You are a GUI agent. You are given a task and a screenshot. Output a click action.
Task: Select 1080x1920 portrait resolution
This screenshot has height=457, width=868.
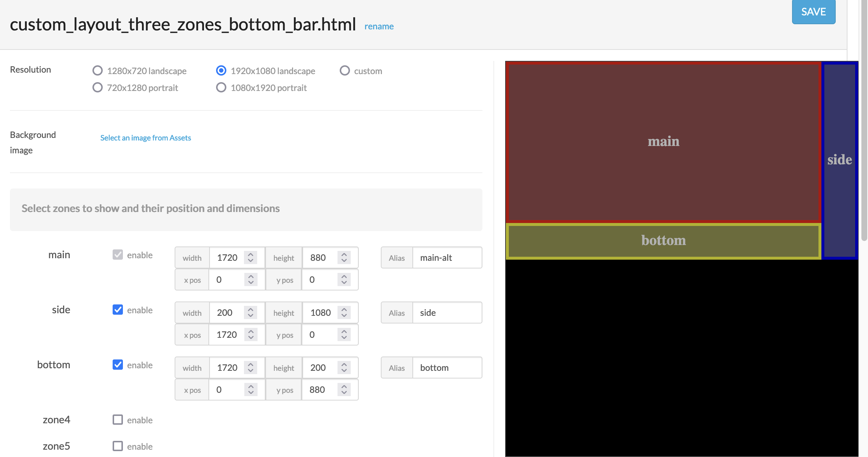(221, 87)
